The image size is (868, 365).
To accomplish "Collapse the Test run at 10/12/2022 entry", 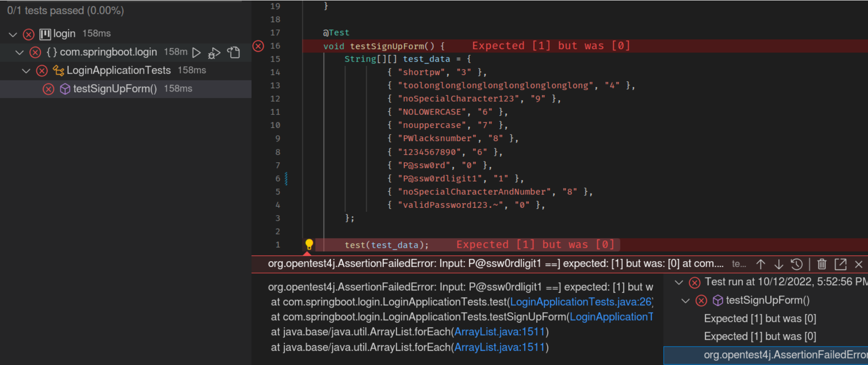I will pos(679,282).
